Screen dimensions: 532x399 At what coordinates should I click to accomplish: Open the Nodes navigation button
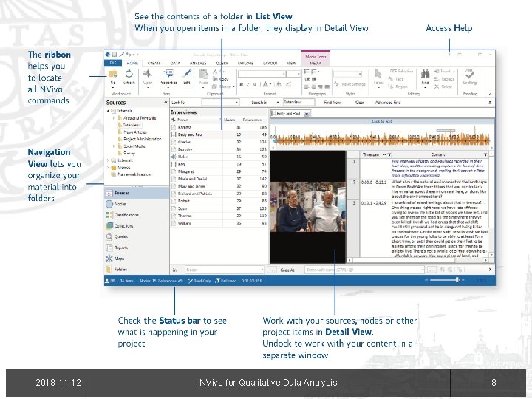[x=137, y=204]
